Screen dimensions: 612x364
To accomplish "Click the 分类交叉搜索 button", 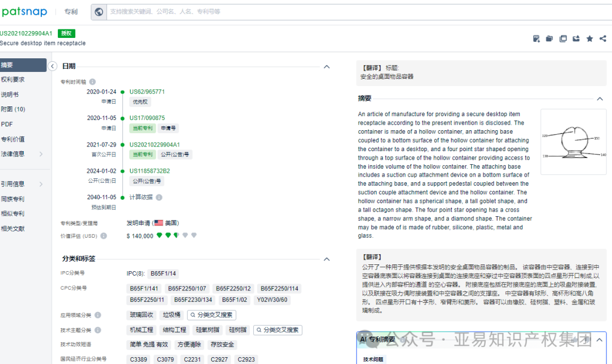I will pos(211,314).
